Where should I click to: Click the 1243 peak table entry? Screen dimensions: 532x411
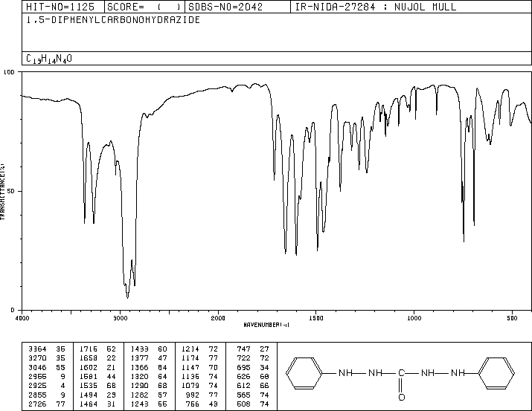click(x=149, y=404)
